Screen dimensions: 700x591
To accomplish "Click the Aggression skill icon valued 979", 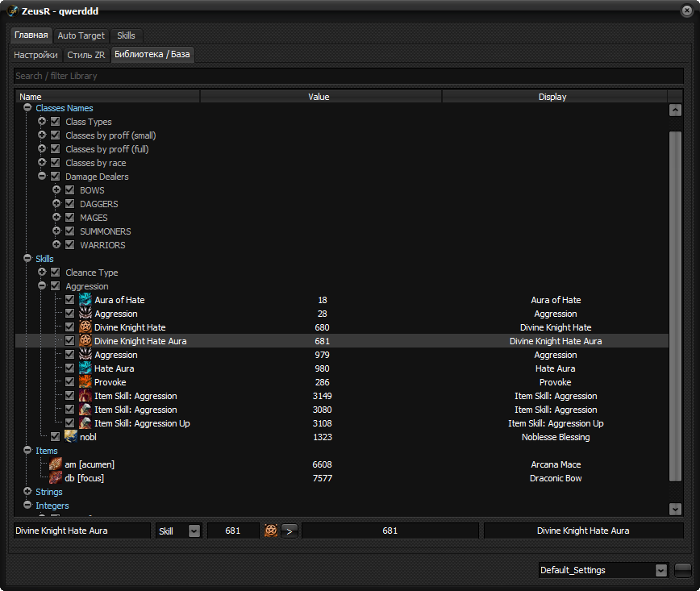I will click(85, 355).
